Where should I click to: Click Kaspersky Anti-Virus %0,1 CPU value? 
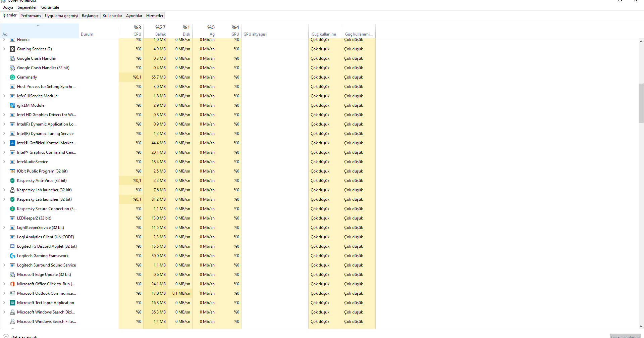coord(131,181)
